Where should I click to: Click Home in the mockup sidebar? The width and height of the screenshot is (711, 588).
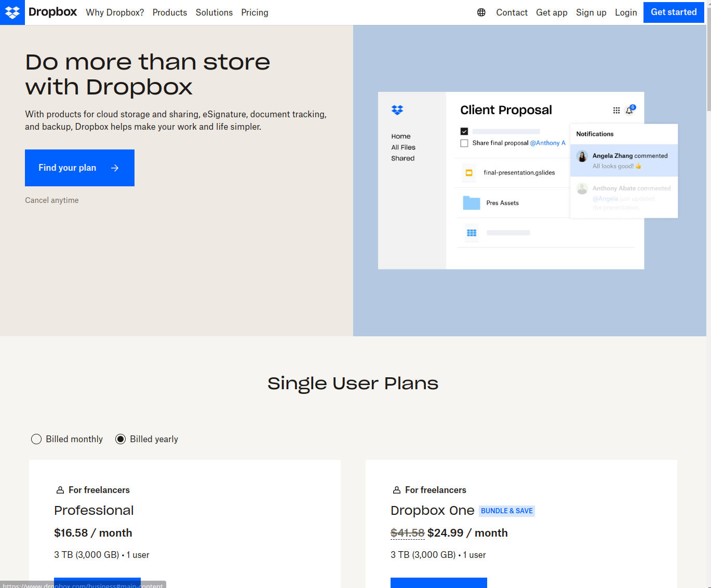401,136
